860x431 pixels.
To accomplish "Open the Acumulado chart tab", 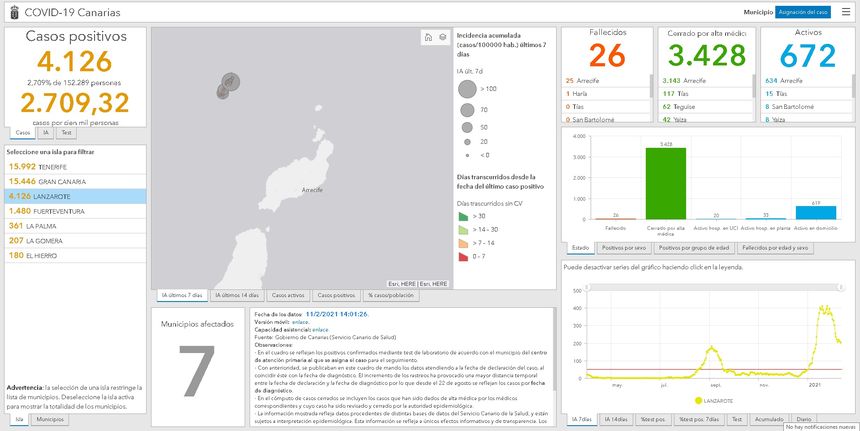I will pyautogui.click(x=767, y=419).
